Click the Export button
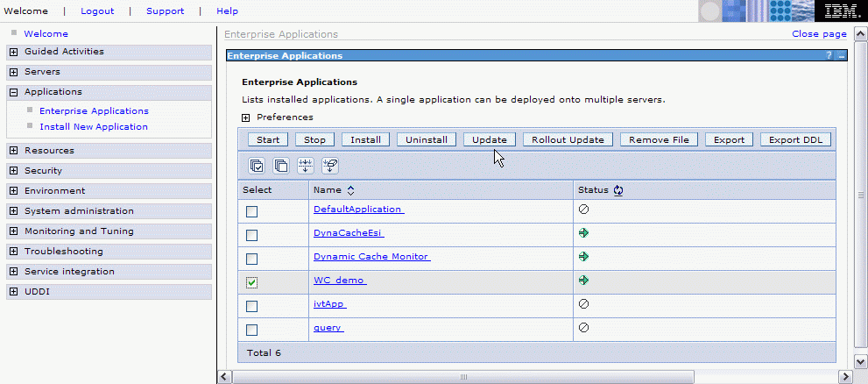Image resolution: width=868 pixels, height=384 pixels. click(x=729, y=139)
